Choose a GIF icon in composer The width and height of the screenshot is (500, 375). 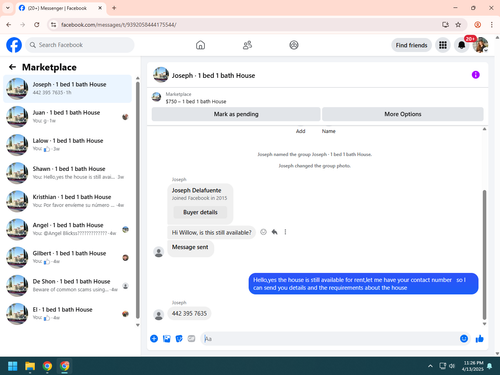click(x=191, y=339)
